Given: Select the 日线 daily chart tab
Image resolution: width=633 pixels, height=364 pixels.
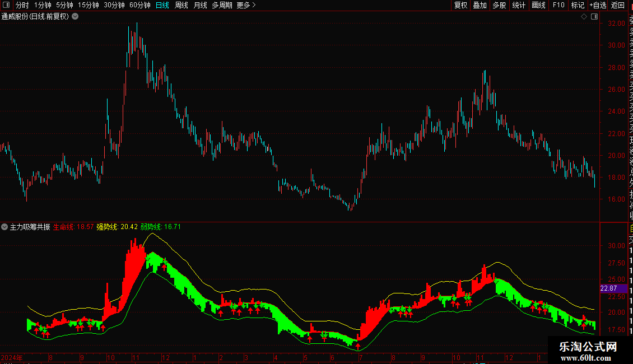Looking at the screenshot, I should coord(162,5).
